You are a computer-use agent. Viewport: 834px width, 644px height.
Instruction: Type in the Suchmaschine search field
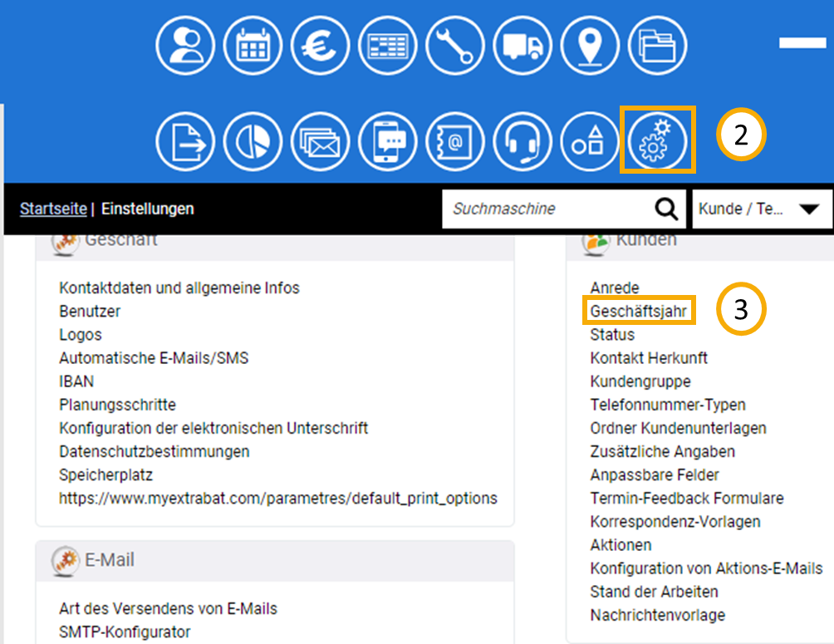point(544,209)
